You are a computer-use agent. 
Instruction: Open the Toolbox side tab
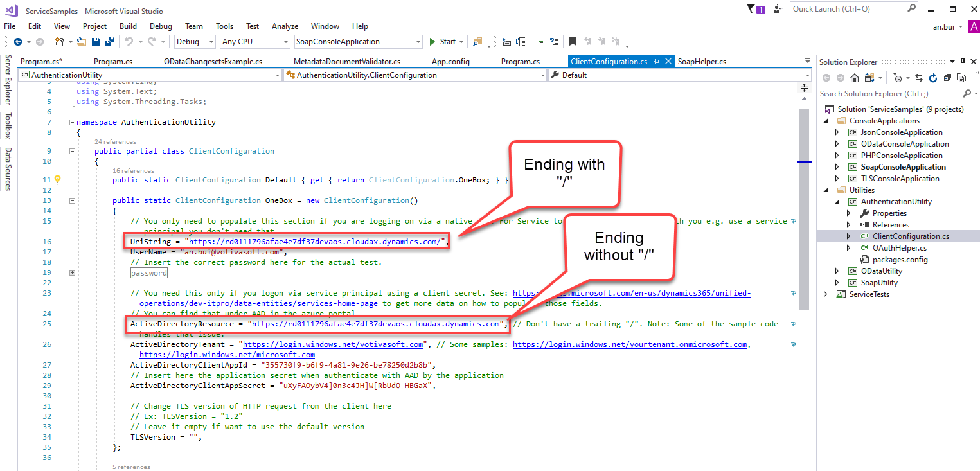(x=8, y=126)
